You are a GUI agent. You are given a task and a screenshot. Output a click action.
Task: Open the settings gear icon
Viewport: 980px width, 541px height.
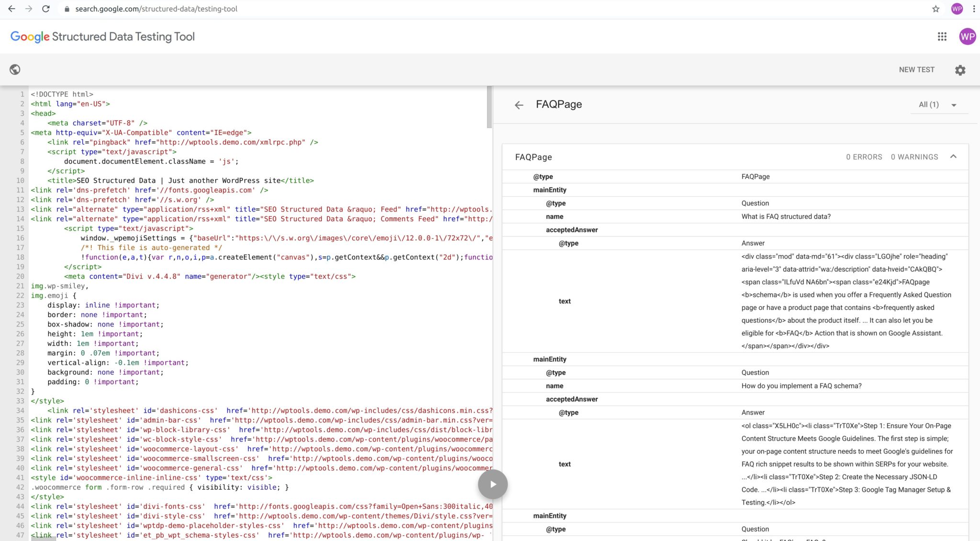(960, 70)
